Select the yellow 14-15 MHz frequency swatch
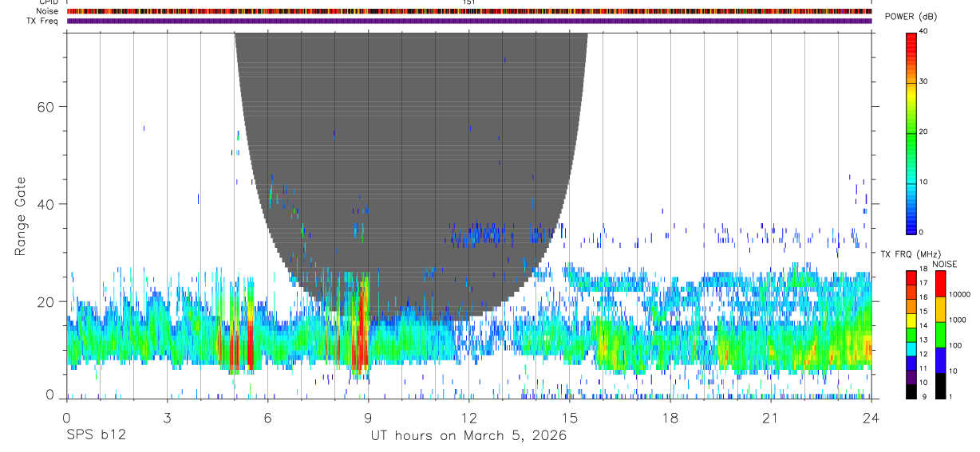Image resolution: width=980 pixels, height=452 pixels. (x=912, y=320)
